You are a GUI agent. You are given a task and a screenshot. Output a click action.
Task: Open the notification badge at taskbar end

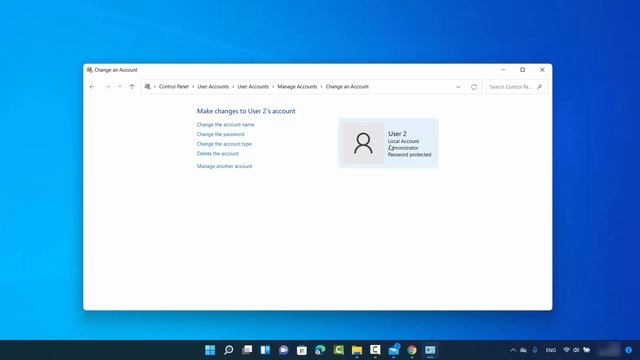[x=629, y=350]
